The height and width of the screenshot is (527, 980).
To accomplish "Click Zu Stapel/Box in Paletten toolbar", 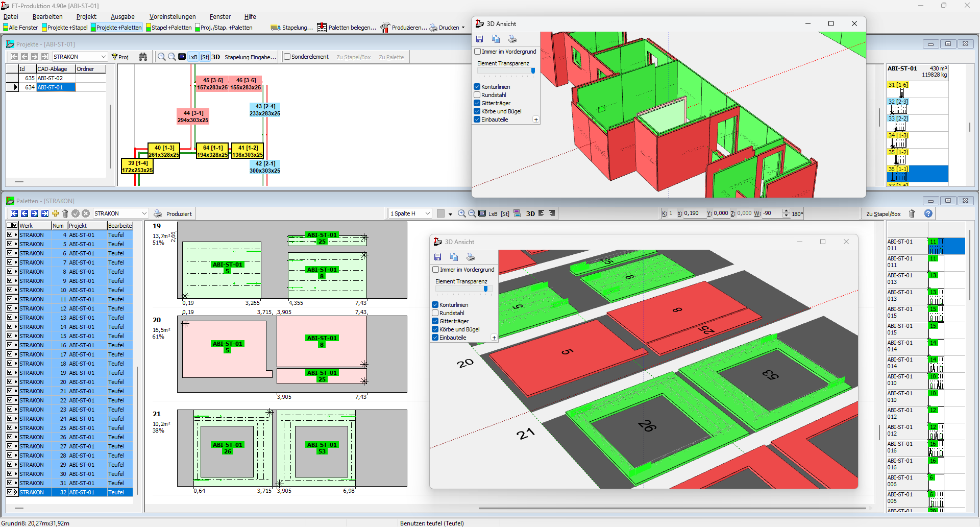I will pyautogui.click(x=883, y=214).
